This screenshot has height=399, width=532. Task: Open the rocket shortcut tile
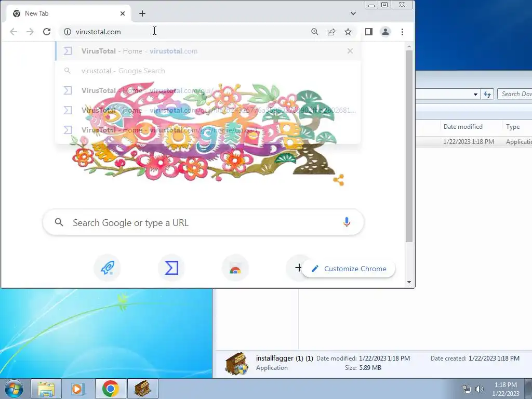pos(108,268)
